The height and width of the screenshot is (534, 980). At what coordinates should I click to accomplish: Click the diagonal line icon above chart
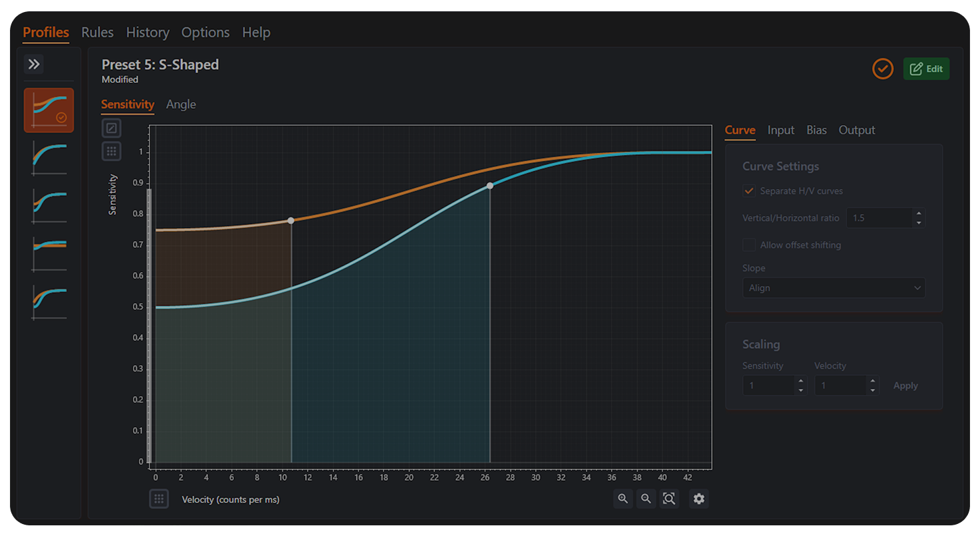click(112, 128)
